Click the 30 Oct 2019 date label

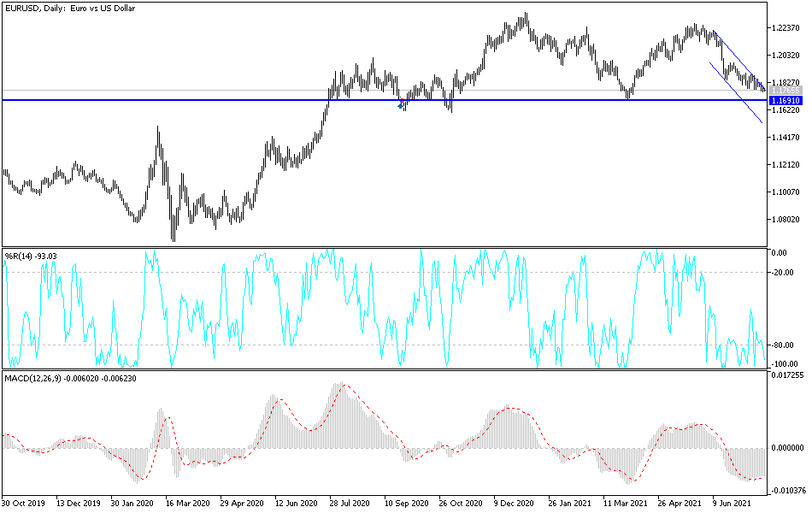(25, 504)
